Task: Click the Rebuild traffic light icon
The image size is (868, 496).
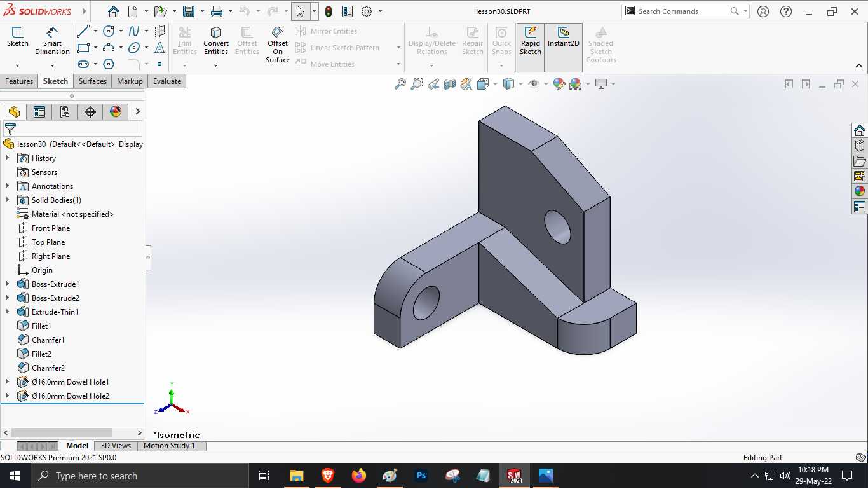Action: [x=329, y=11]
